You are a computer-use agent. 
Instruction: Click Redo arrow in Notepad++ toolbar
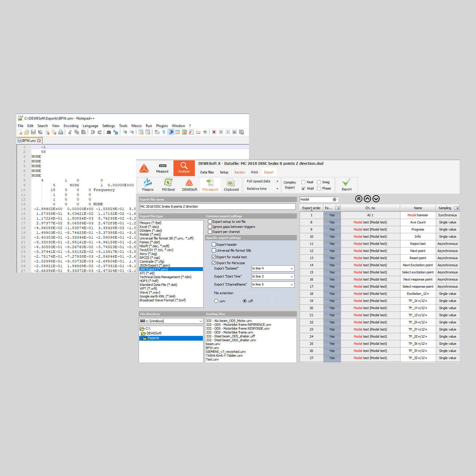point(100,132)
